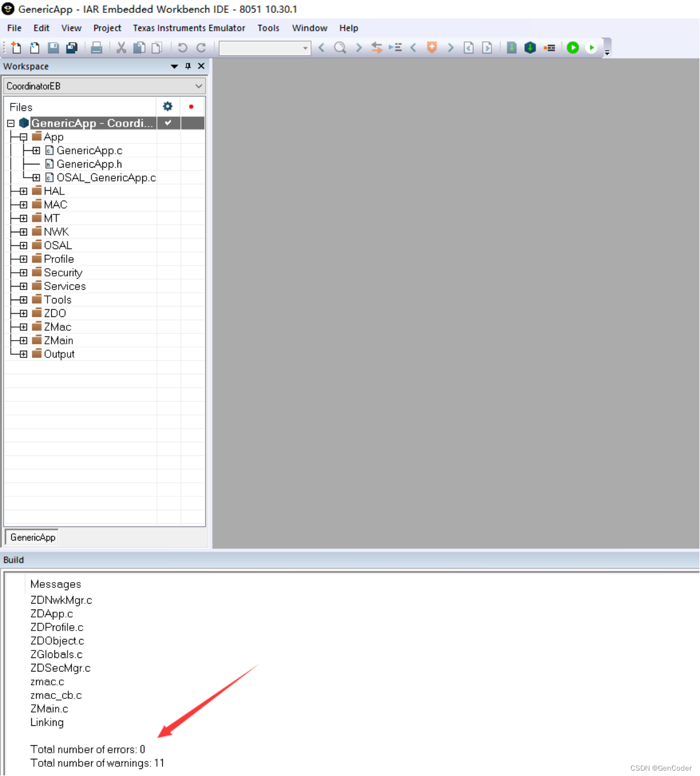The height and width of the screenshot is (776, 700).
Task: Open Texas Instruments Emulator menu
Action: pyautogui.click(x=189, y=28)
